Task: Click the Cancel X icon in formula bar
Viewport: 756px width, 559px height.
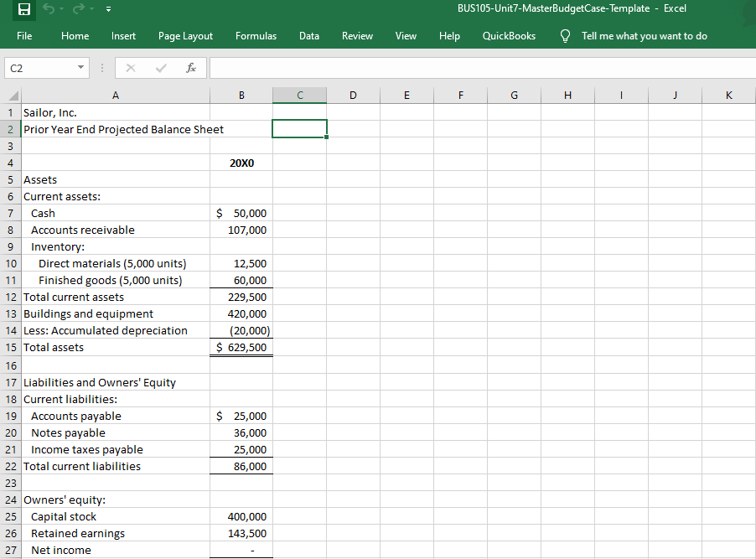Action: pyautogui.click(x=131, y=68)
